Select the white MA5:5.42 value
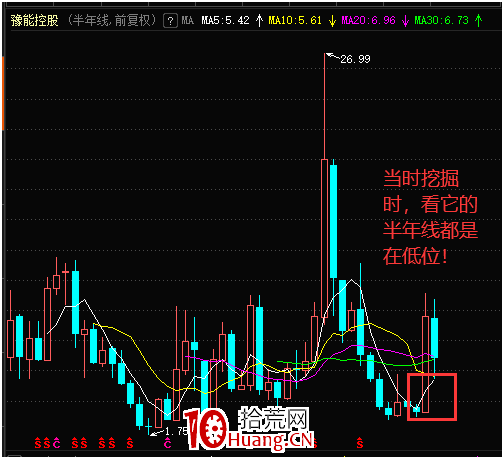The image size is (504, 459). point(225,21)
